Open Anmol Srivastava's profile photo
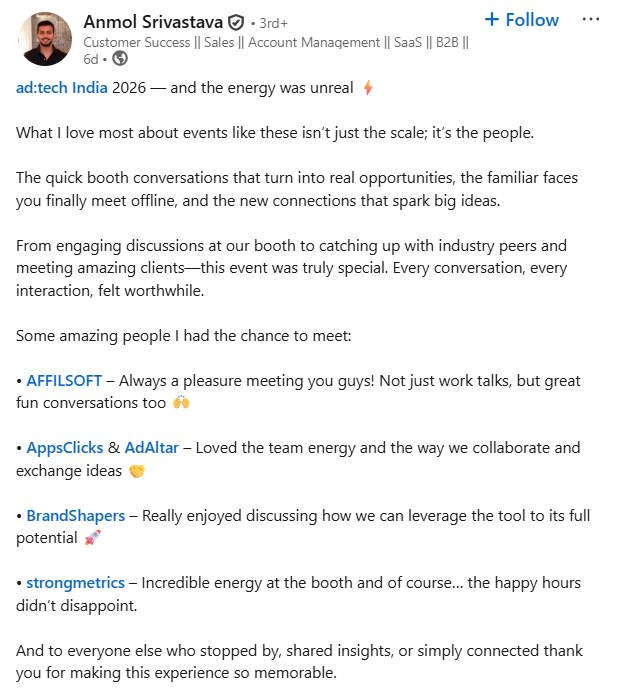 coord(45,39)
